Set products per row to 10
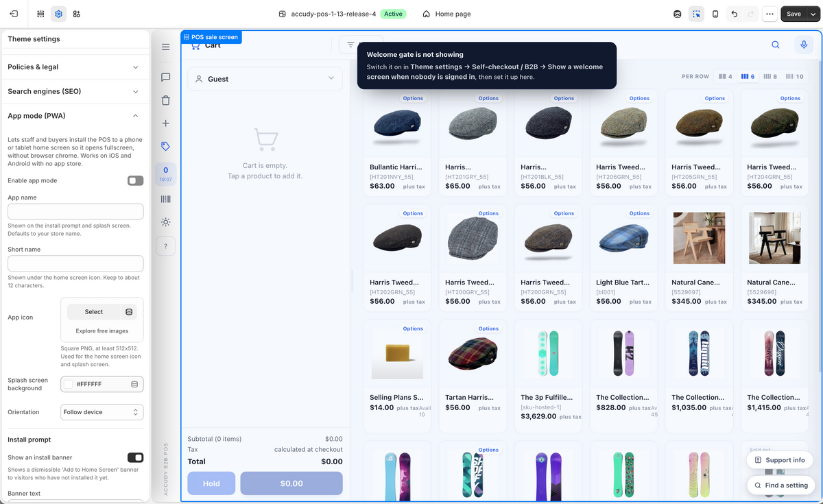 click(794, 76)
